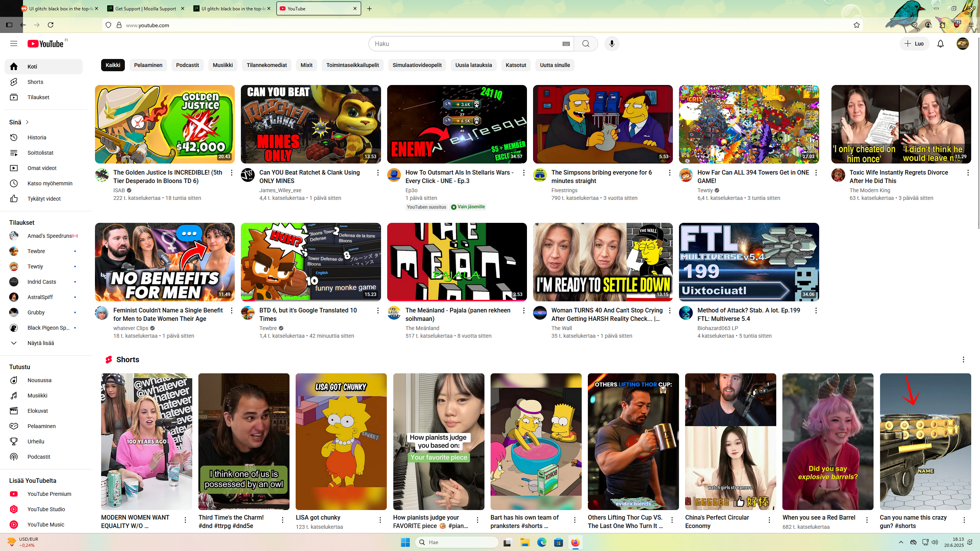Viewport: 980px width, 551px height.
Task: Open Elokuvat in sidebar
Action: [x=44, y=411]
